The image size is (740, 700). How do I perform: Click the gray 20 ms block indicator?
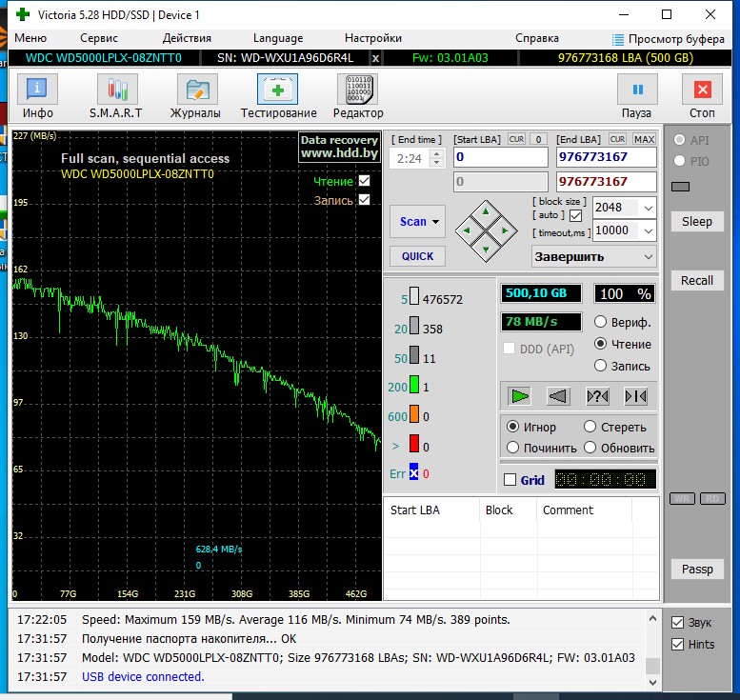414,326
